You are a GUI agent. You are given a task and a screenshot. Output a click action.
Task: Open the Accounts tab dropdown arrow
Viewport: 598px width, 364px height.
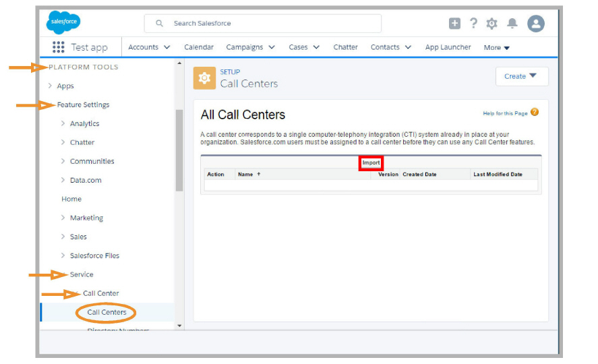click(167, 47)
